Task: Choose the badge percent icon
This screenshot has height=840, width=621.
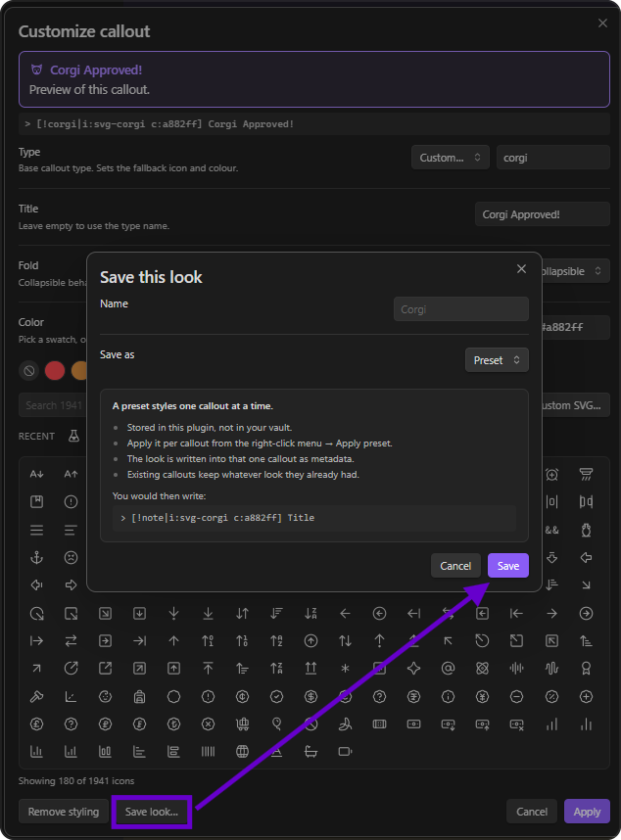Action: coord(551,696)
